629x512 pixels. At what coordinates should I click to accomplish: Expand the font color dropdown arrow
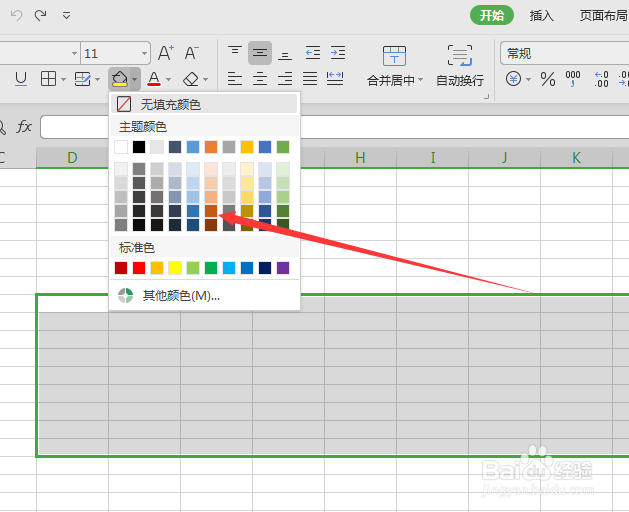point(168,79)
